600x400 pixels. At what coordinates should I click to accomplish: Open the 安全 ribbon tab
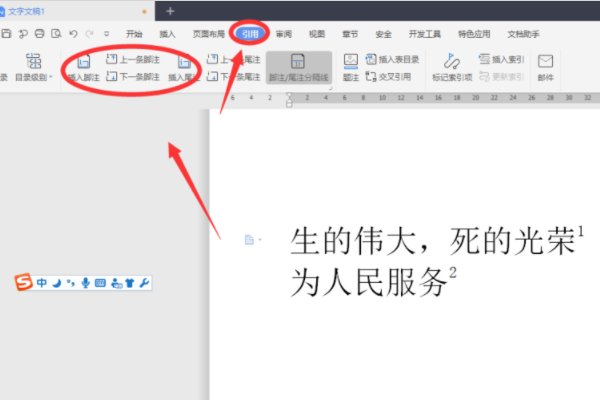coord(383,34)
